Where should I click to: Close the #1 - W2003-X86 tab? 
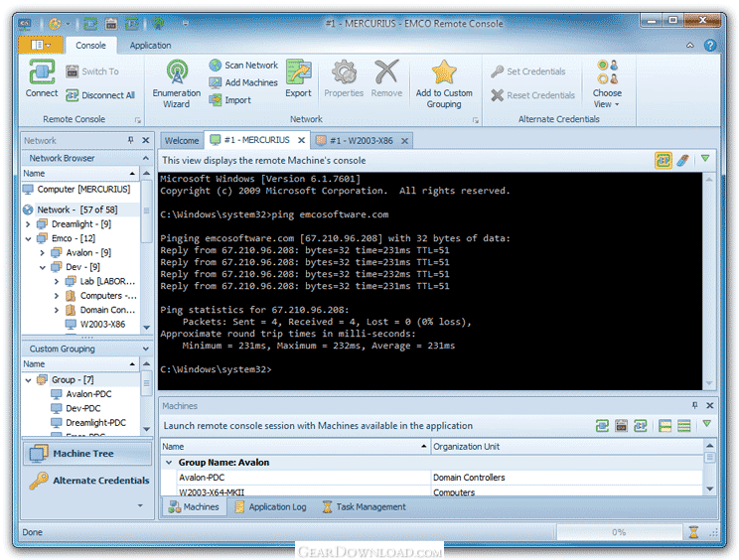(x=405, y=140)
